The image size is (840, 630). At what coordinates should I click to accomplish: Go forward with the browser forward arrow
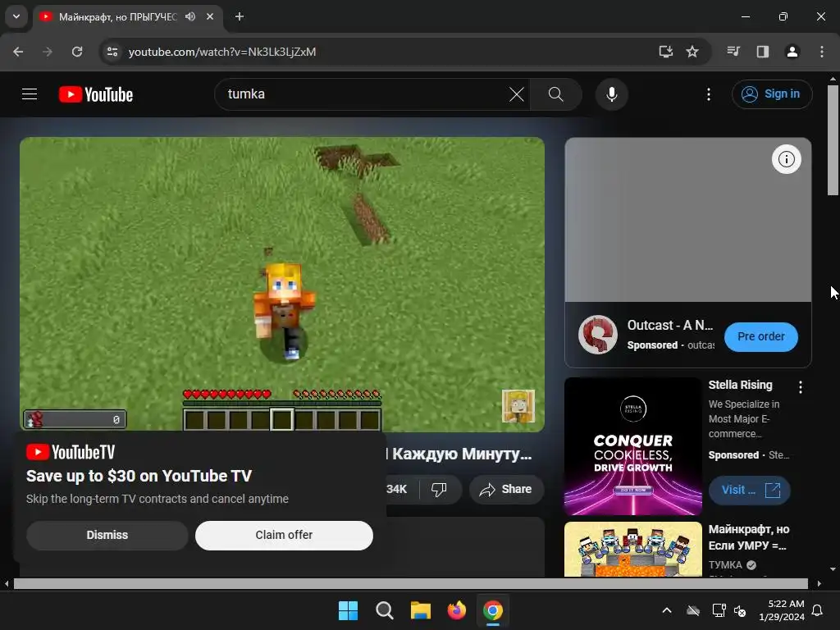[48, 52]
